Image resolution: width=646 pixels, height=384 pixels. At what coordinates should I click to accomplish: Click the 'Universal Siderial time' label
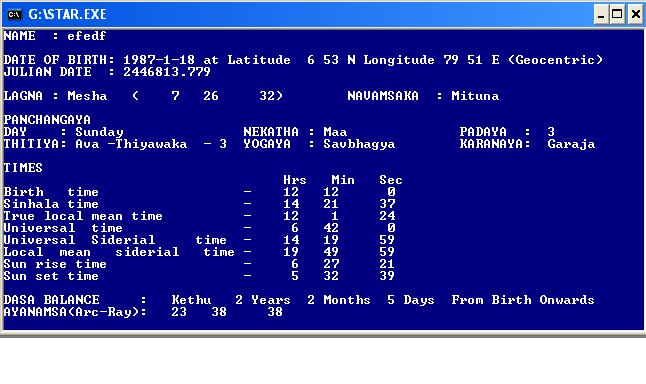click(x=115, y=240)
